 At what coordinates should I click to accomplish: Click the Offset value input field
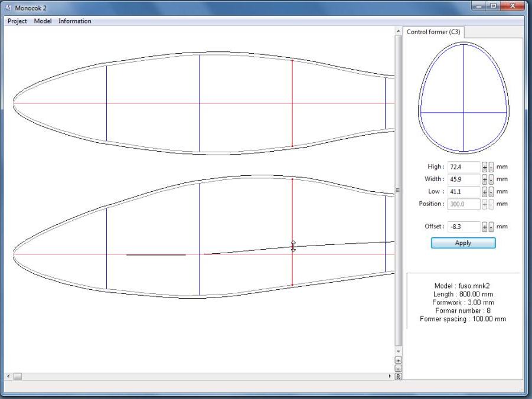point(464,227)
